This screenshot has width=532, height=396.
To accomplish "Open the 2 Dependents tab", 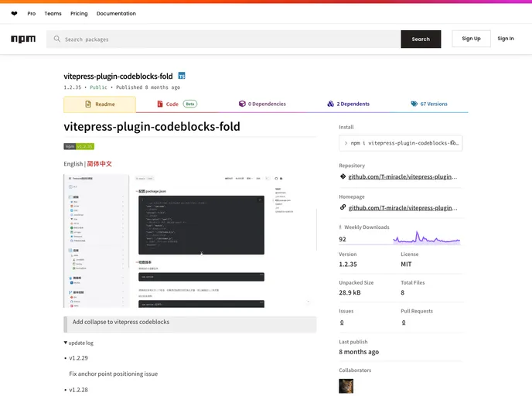I will (349, 104).
